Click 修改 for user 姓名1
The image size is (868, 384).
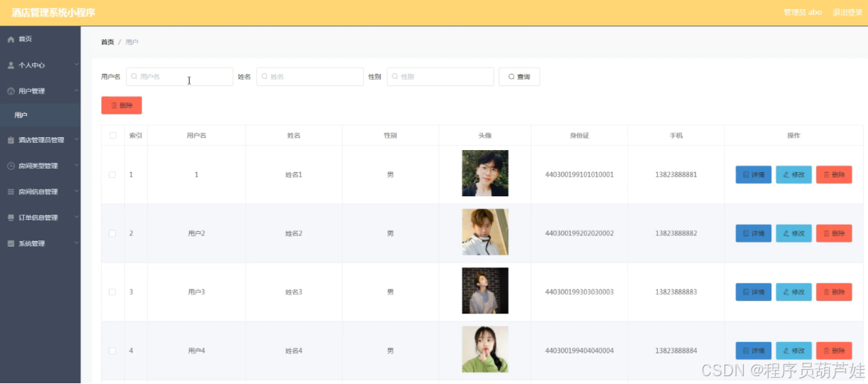pos(793,174)
